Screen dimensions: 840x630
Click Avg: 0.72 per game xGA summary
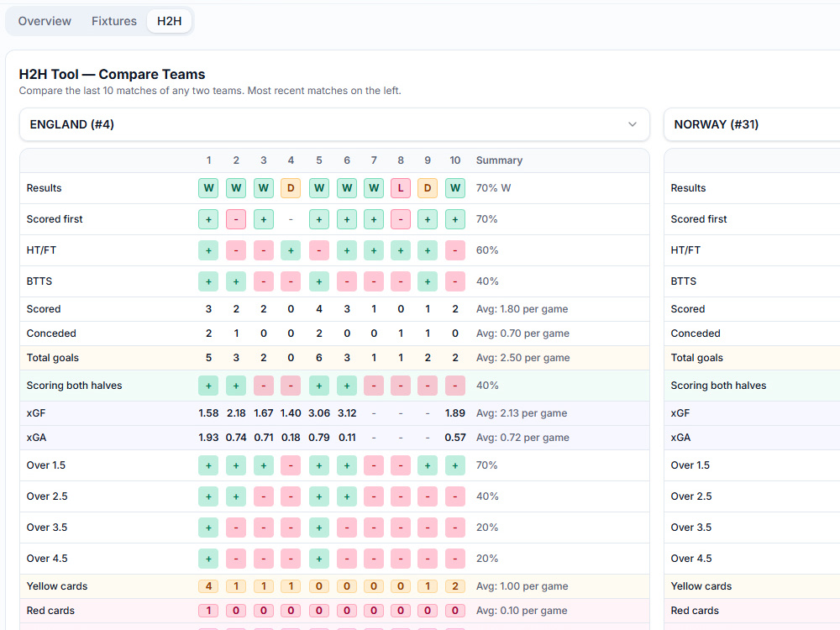pos(522,438)
